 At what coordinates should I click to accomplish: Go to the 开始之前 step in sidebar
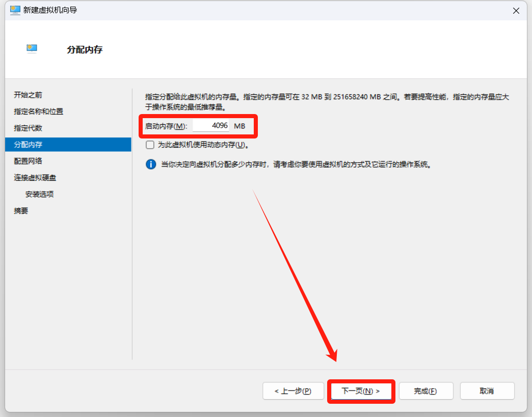click(x=28, y=95)
